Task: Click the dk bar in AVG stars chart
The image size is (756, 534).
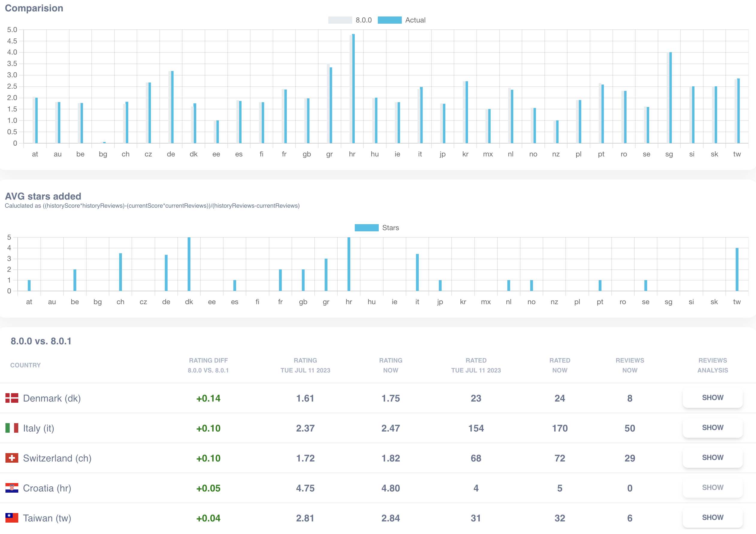Action: 189,264
